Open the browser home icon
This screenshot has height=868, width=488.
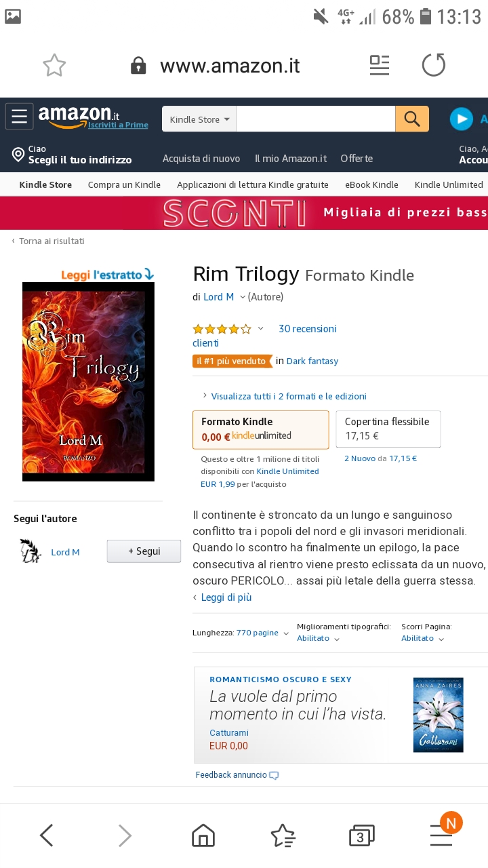[203, 835]
